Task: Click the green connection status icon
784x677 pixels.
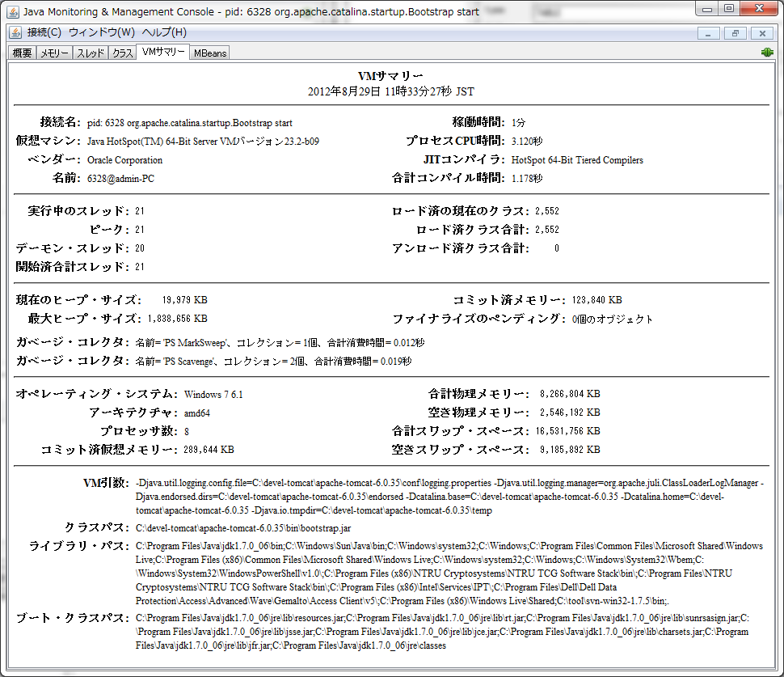Action: (767, 52)
